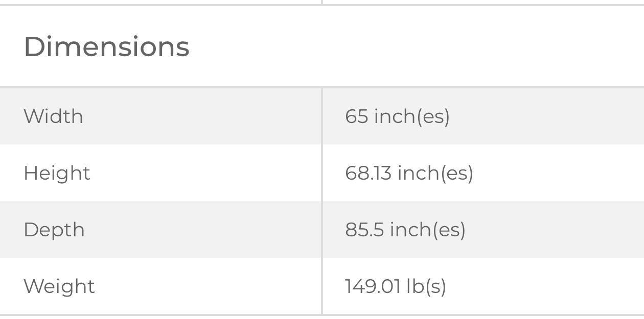Screen dimensions: 644x319
Task: Click the column divider in the Weight row
Action: 322,286
